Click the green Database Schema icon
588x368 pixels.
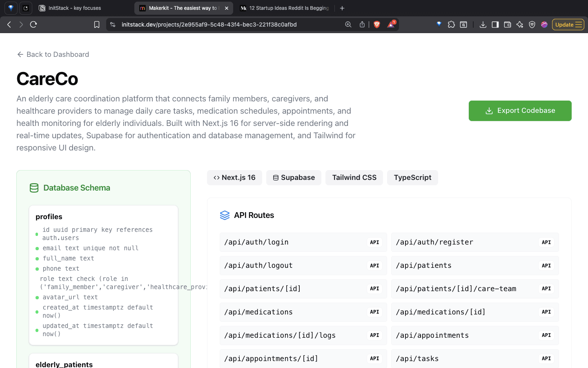(x=34, y=188)
